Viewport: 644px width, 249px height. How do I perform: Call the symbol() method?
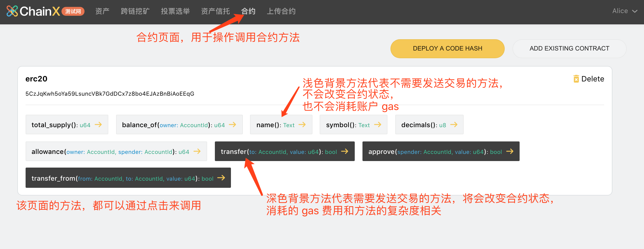(x=354, y=124)
